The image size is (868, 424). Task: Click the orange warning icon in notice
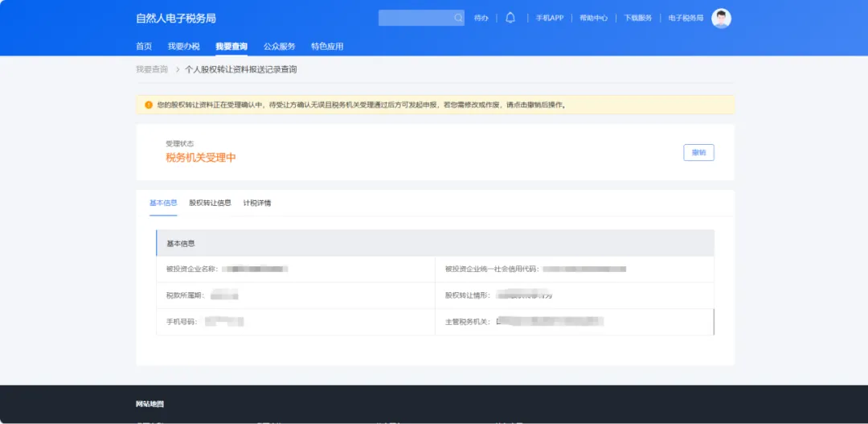pyautogui.click(x=149, y=105)
